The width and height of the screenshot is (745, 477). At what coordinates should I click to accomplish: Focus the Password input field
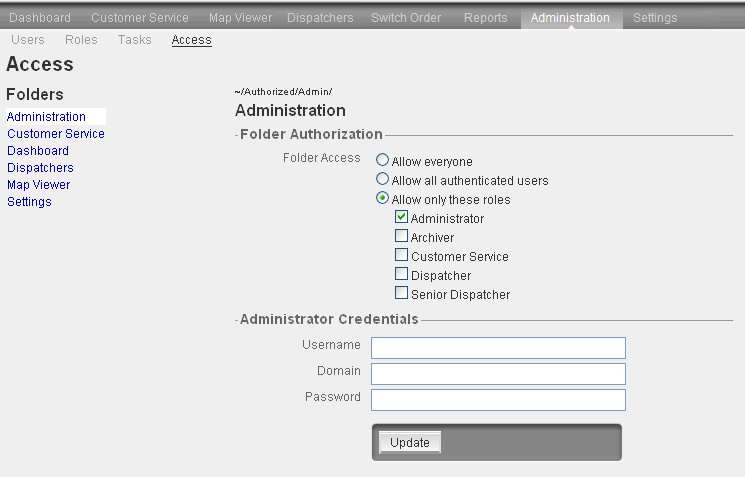(498, 399)
